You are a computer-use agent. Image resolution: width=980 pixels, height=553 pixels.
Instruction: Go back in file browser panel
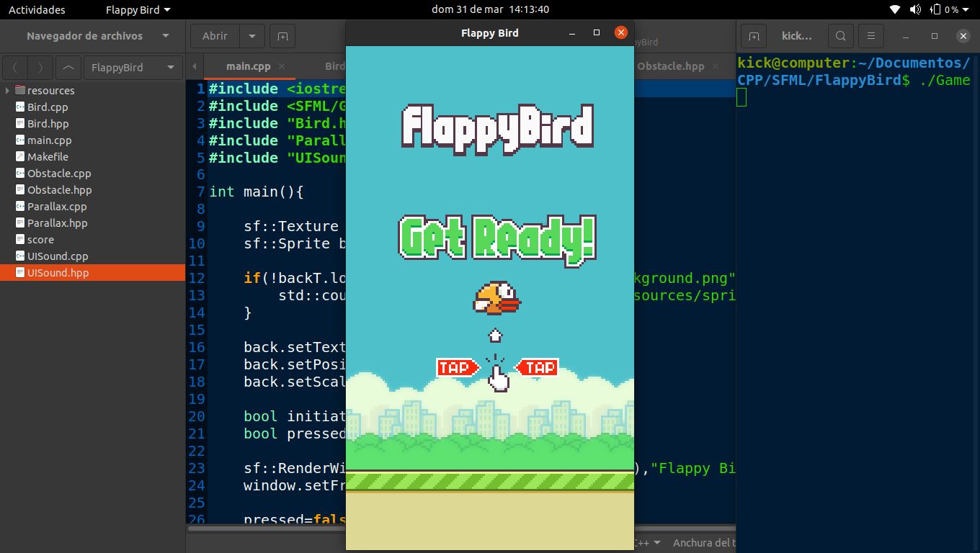click(15, 68)
